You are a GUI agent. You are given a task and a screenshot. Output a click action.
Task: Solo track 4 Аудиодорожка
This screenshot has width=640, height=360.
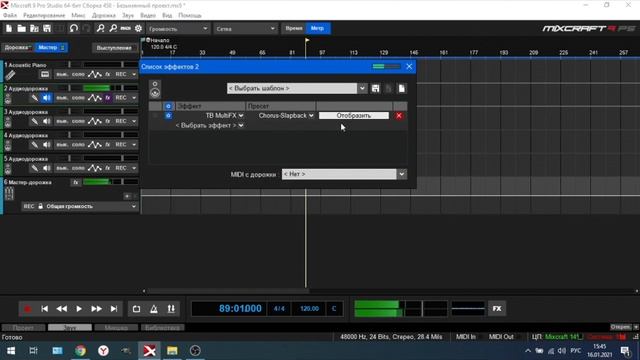click(x=78, y=144)
